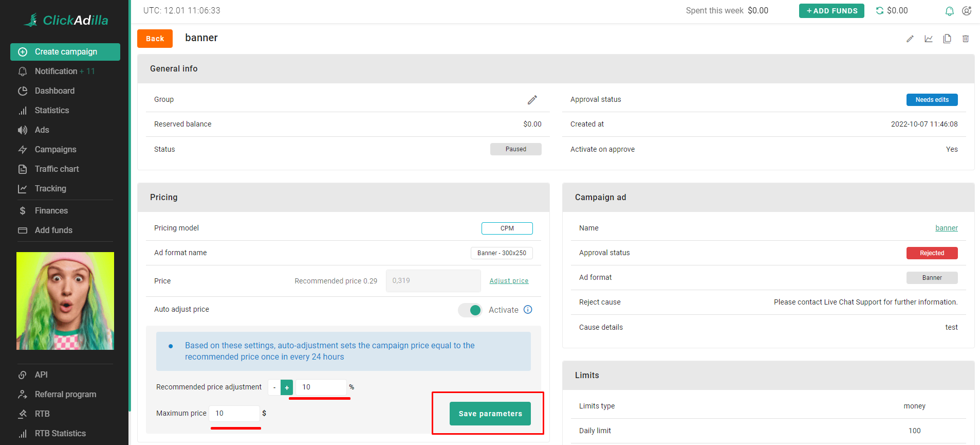The width and height of the screenshot is (980, 445).
Task: Select the minus adjustment sign button
Action: [274, 387]
